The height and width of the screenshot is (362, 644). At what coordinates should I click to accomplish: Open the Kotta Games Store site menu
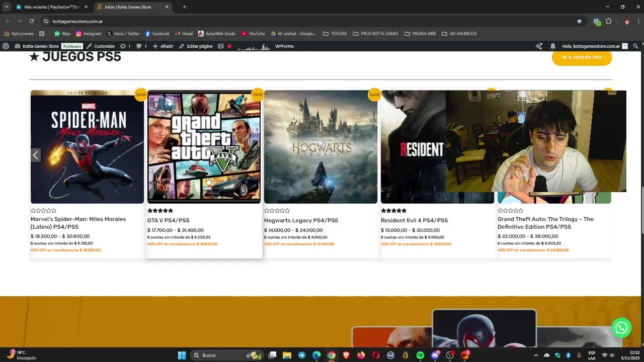[37, 46]
